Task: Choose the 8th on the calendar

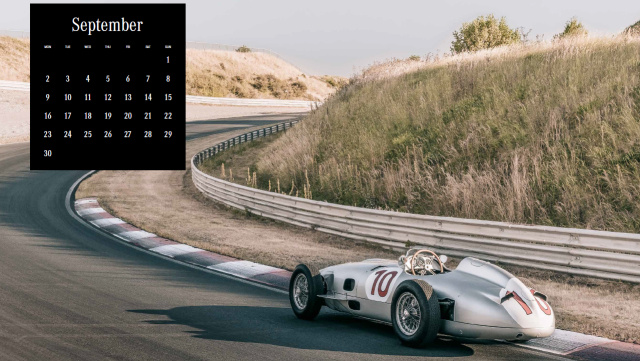Action: 168,79
